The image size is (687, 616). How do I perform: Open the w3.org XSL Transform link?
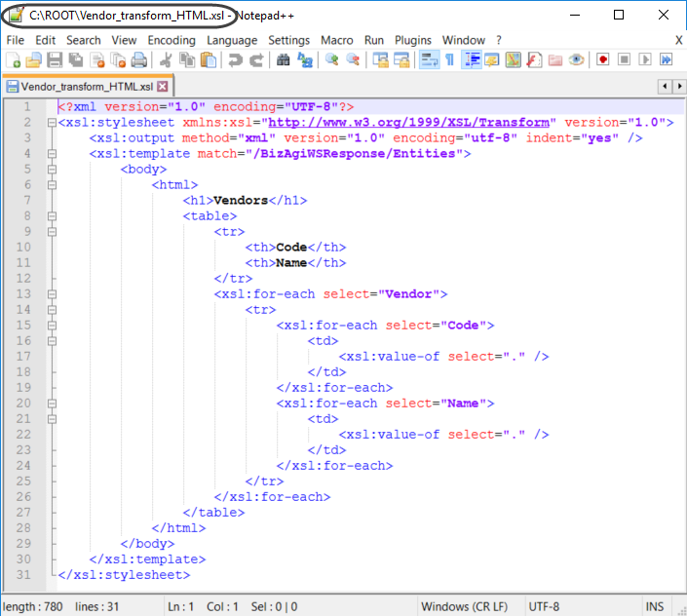coord(408,123)
